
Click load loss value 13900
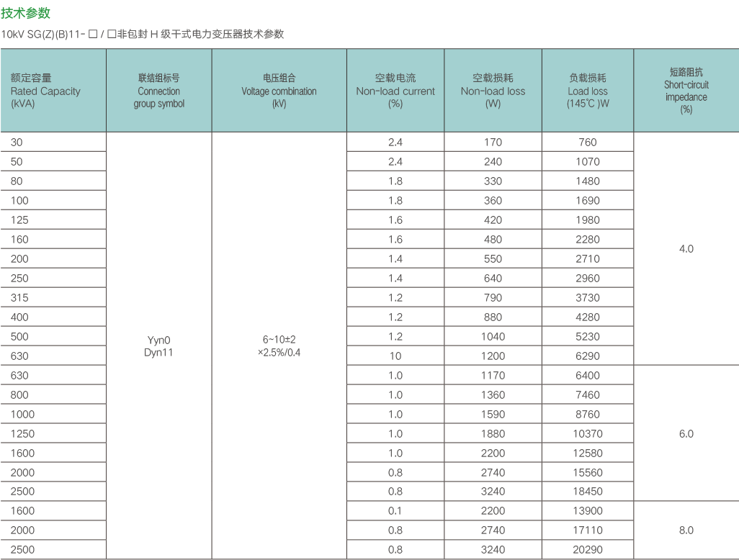click(588, 510)
